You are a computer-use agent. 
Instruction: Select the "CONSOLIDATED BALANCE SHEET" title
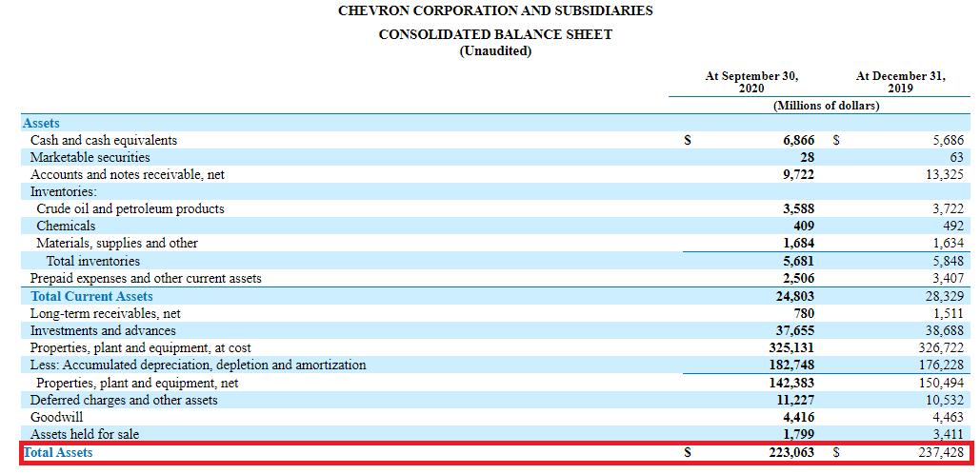coord(495,35)
